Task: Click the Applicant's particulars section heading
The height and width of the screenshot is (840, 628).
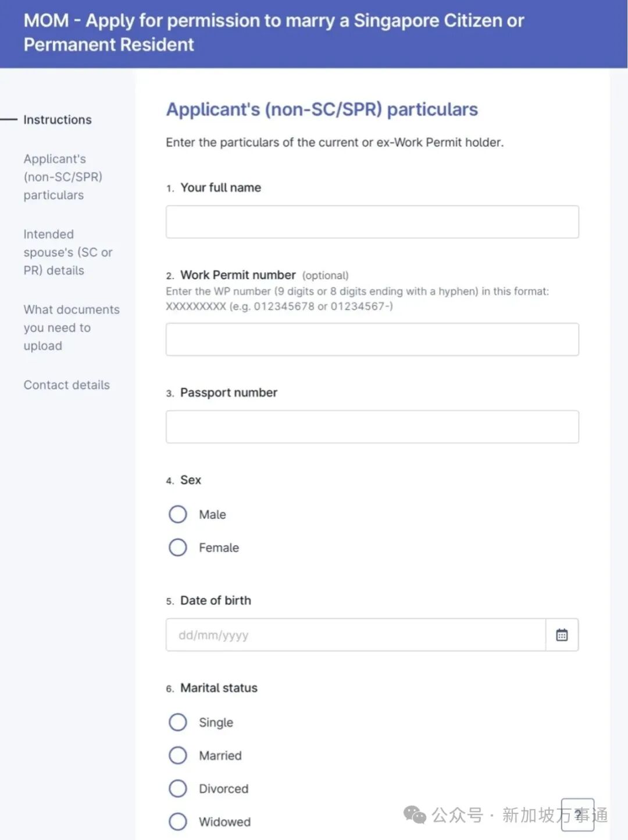Action: coord(322,109)
